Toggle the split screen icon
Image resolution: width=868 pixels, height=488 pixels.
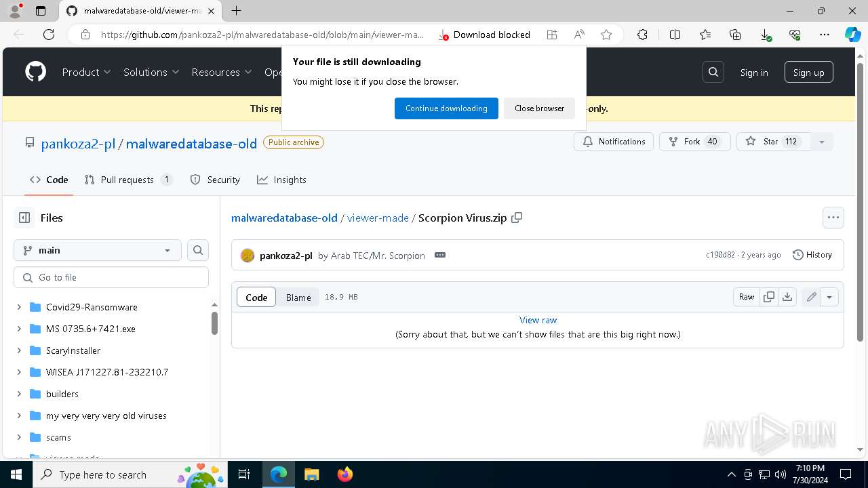(675, 35)
